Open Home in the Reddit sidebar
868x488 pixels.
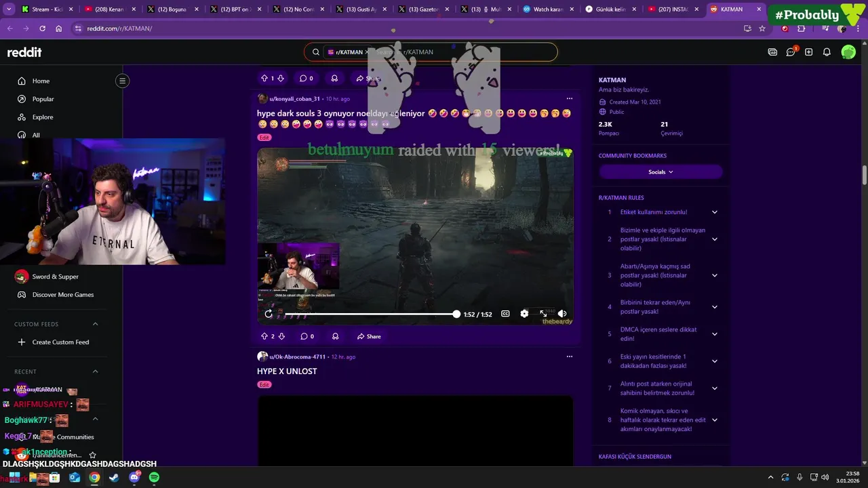click(x=41, y=81)
